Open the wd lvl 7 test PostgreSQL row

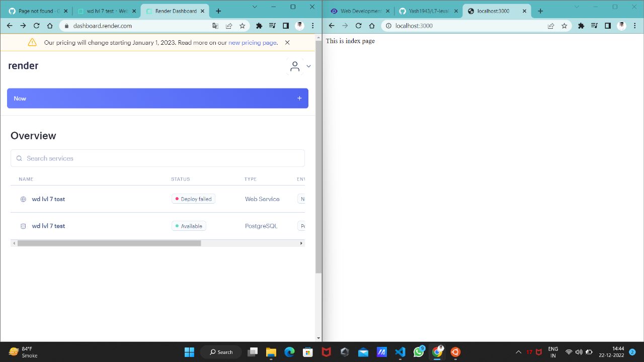click(x=157, y=226)
